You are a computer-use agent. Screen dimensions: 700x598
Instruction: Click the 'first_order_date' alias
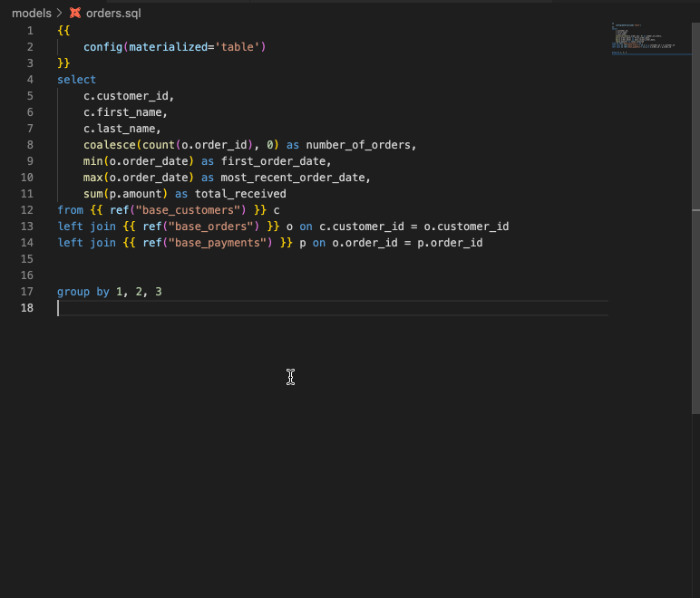click(x=273, y=161)
